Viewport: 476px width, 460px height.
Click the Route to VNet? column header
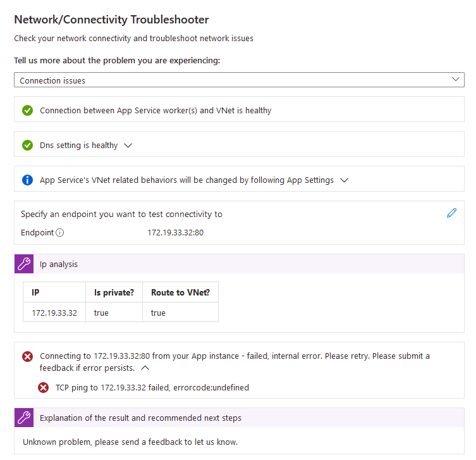click(x=180, y=292)
